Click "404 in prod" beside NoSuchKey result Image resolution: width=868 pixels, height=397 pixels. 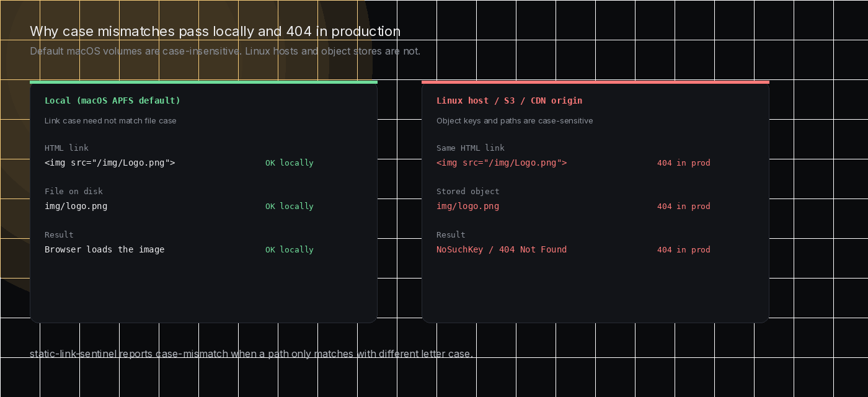pos(684,249)
